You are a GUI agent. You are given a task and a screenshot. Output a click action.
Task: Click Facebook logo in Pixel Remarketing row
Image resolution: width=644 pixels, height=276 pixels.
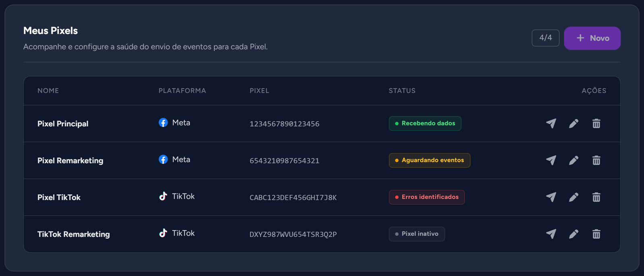pyautogui.click(x=163, y=159)
